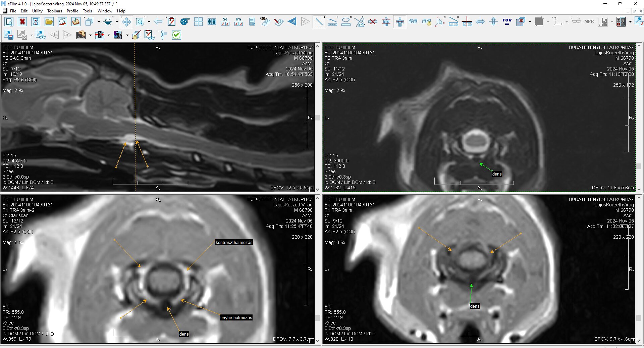Toggle the highlighted reference lines person icon
The height and width of the screenshot is (348, 644).
pos(399,22)
